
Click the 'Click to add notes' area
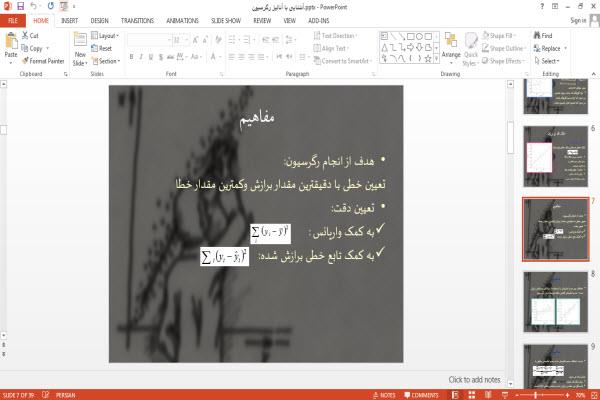[x=474, y=380]
